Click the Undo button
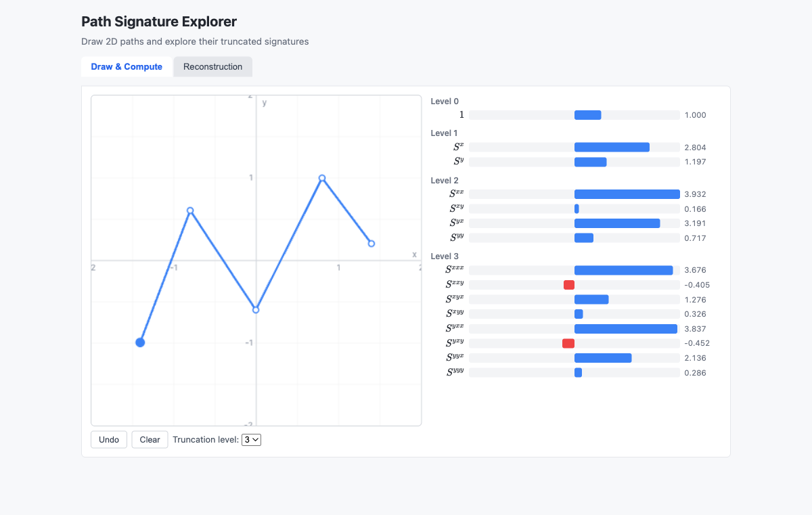812x515 pixels. pos(108,439)
